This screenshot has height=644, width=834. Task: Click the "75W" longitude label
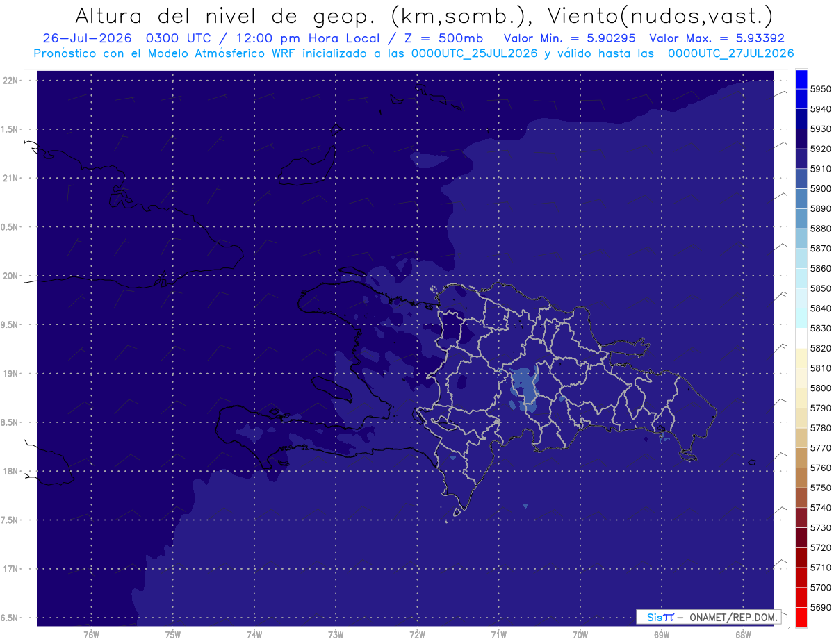[172, 634]
